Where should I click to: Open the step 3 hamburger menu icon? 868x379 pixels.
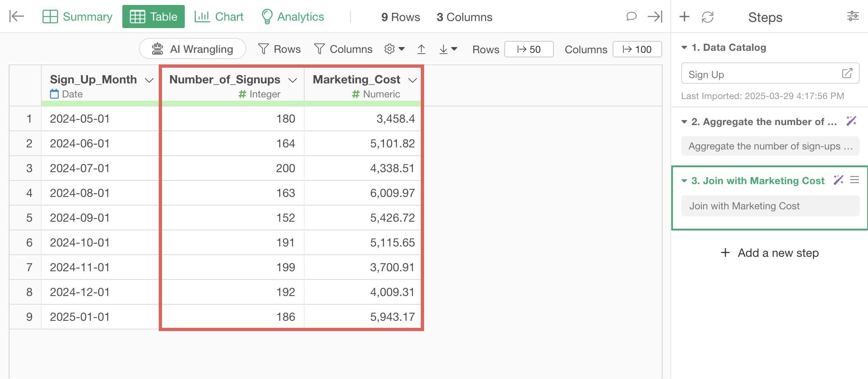855,180
